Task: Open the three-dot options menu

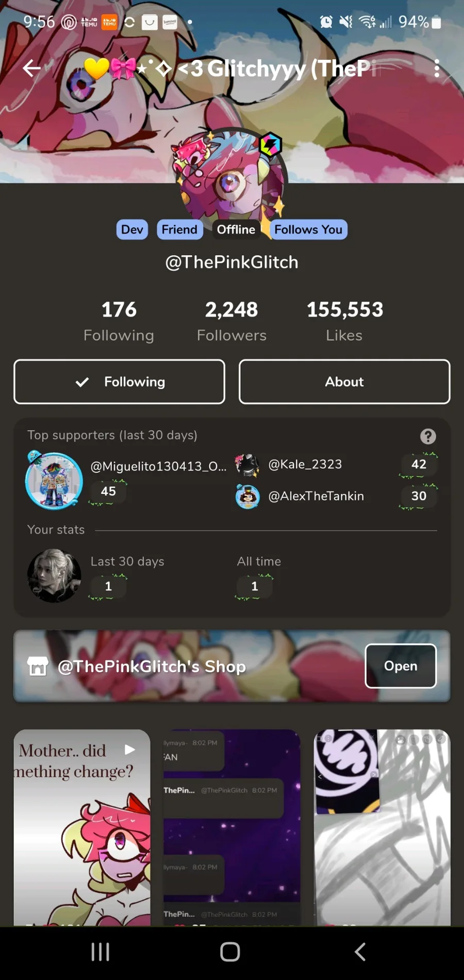Action: point(437,68)
